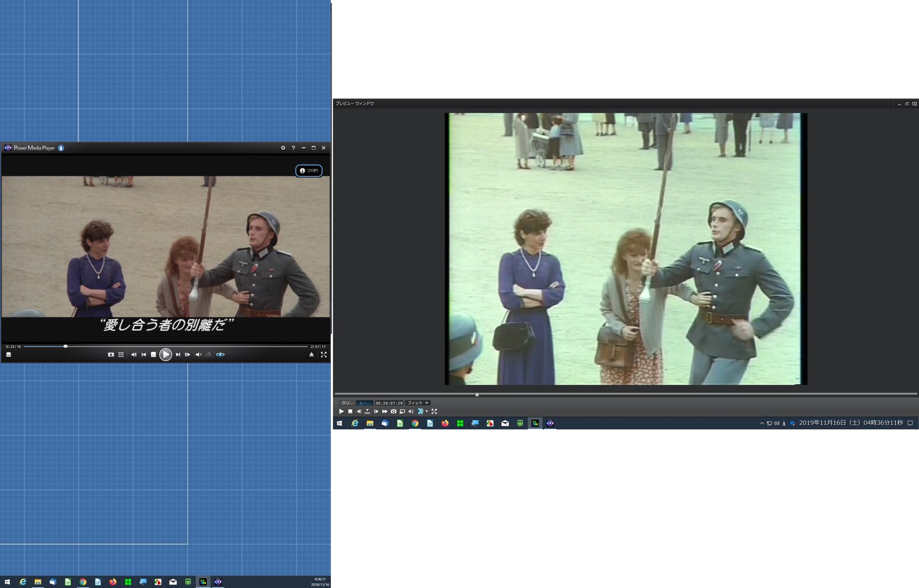Click the Power Media Player seek bar handle
The height and width of the screenshot is (588, 919).
tap(65, 346)
